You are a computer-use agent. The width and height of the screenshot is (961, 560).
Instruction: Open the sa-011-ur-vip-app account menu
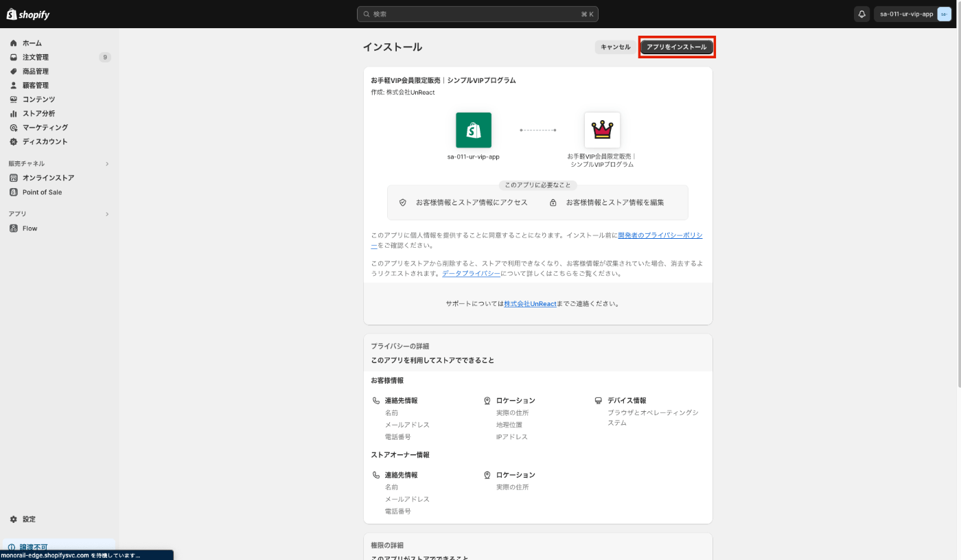click(x=913, y=14)
